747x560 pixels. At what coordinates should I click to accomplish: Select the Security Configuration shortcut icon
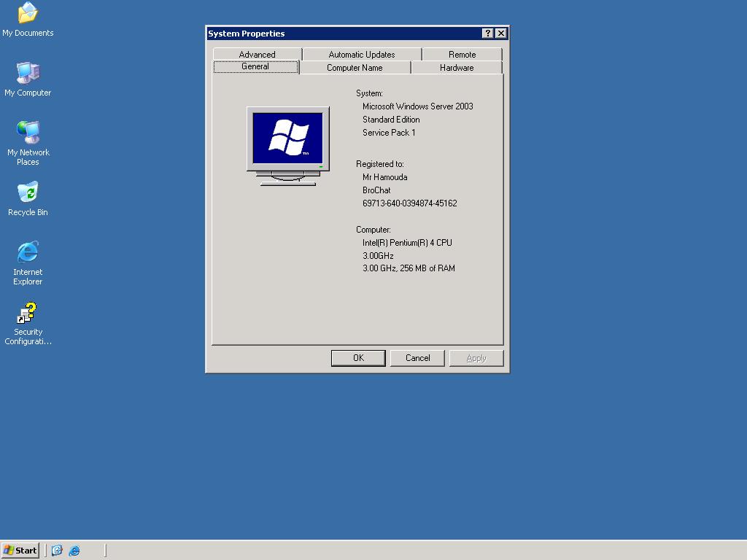pos(28,314)
